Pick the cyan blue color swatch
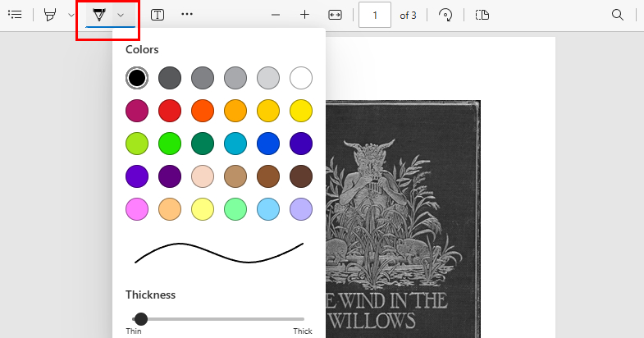 [235, 144]
